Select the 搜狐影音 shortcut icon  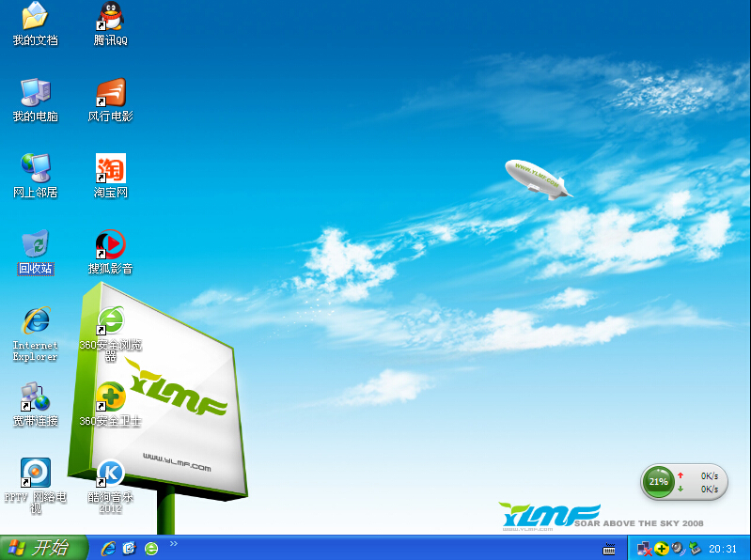pos(111,252)
